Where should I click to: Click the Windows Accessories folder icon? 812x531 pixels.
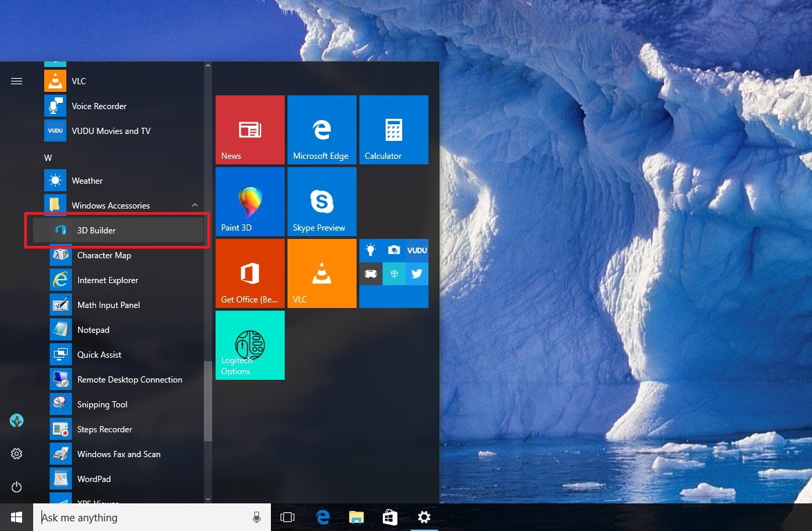(55, 206)
